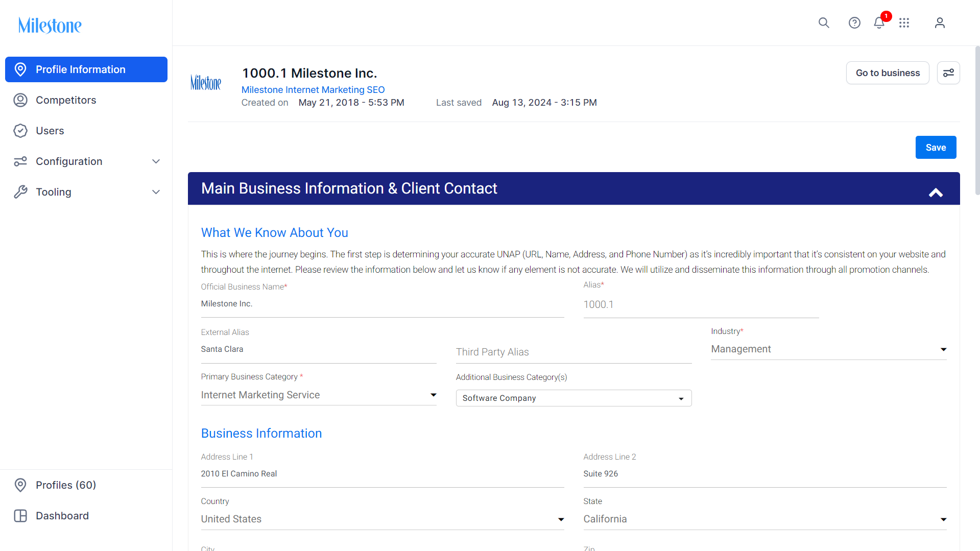
Task: Expand the Configuration chevron
Action: pyautogui.click(x=156, y=161)
